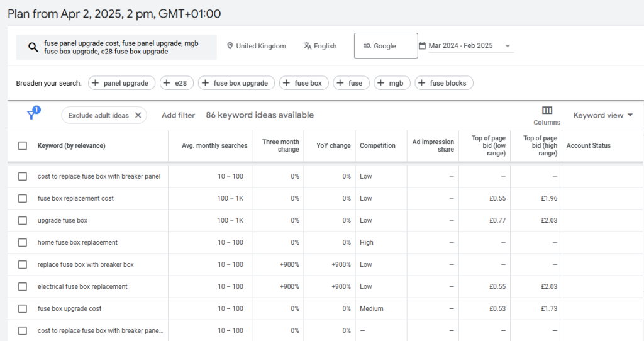The image size is (644, 341).
Task: Click the search magnifier icon in keyword box
Action: pos(33,47)
